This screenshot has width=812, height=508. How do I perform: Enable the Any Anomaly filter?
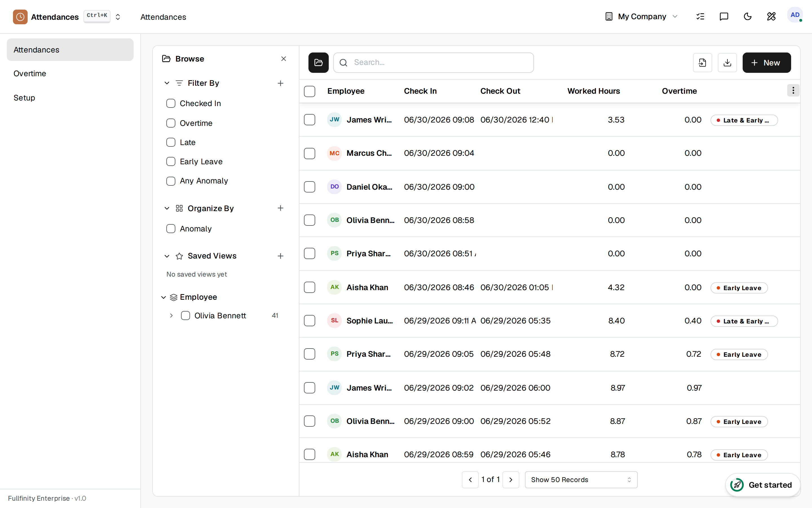tap(171, 181)
